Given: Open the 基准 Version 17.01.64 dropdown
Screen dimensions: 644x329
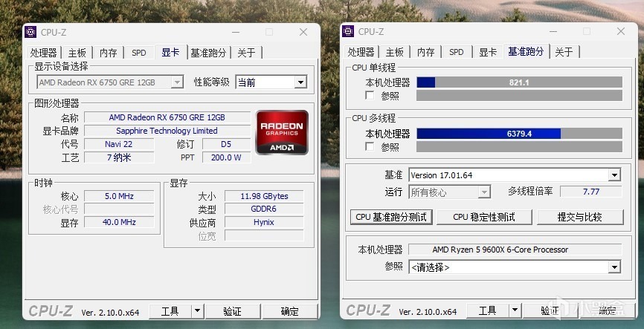Looking at the screenshot, I should point(514,175).
